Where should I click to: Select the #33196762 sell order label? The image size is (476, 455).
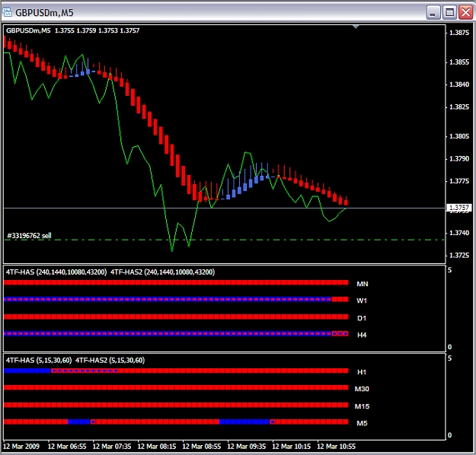click(x=29, y=236)
